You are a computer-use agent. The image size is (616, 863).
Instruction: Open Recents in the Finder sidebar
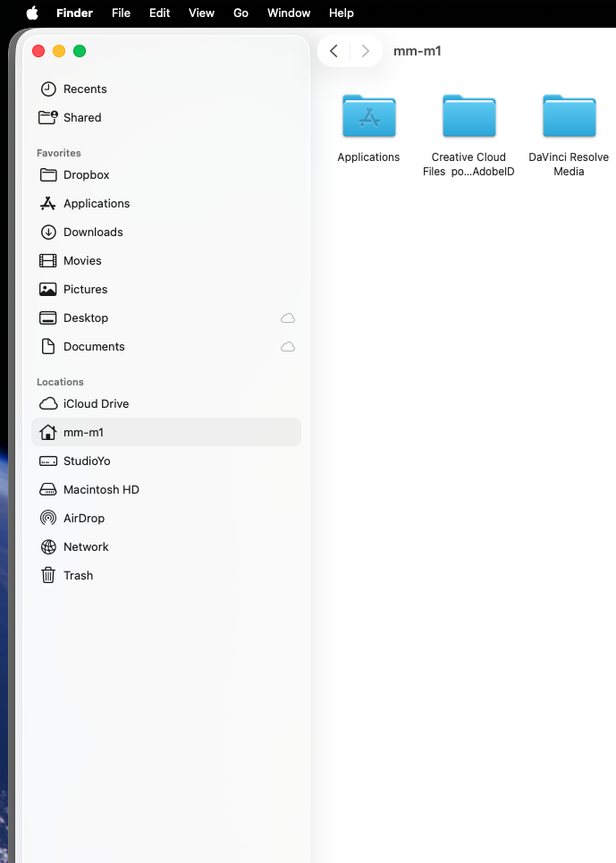click(x=166, y=89)
